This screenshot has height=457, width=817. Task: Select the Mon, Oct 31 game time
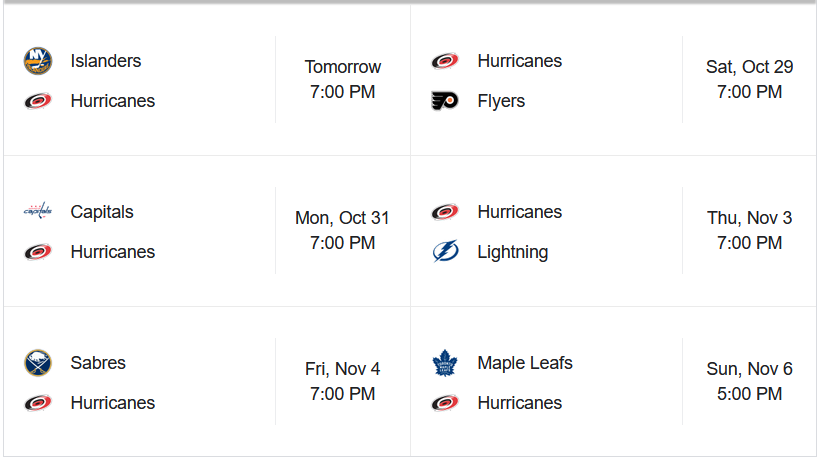point(343,230)
